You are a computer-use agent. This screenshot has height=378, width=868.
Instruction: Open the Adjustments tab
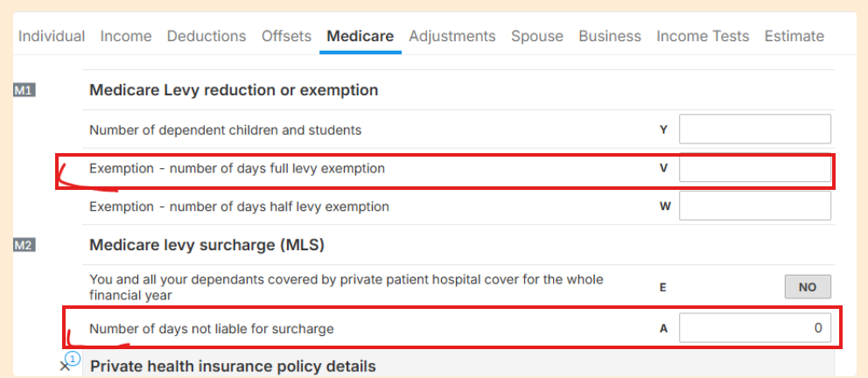(x=452, y=37)
